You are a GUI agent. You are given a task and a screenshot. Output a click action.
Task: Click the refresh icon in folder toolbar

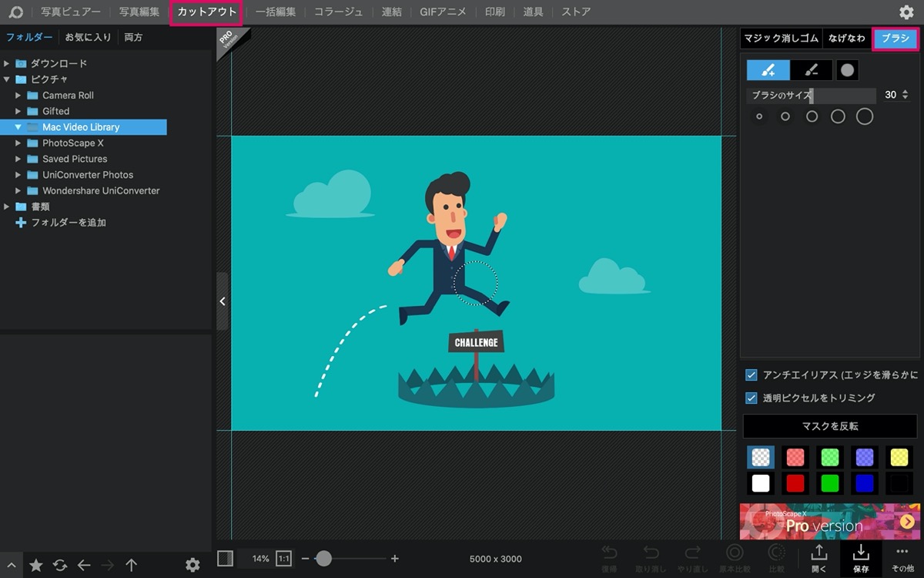click(x=60, y=565)
